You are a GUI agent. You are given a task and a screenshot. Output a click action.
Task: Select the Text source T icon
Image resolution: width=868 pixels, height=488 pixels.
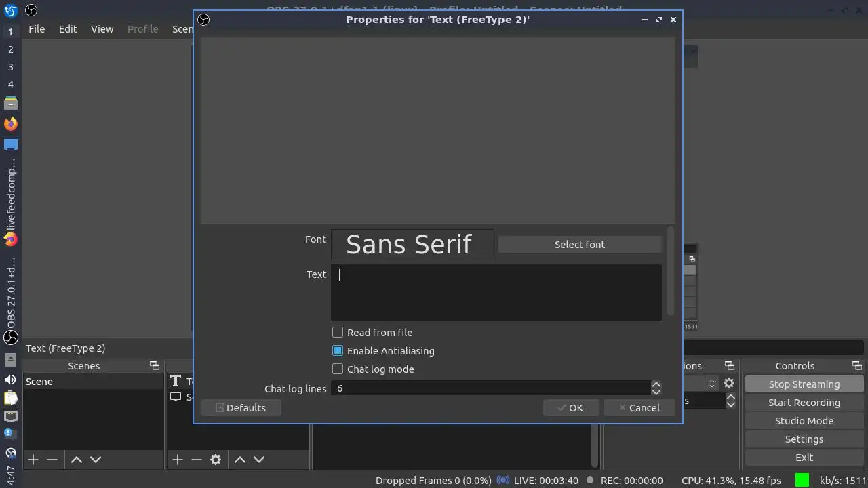pyautogui.click(x=176, y=382)
